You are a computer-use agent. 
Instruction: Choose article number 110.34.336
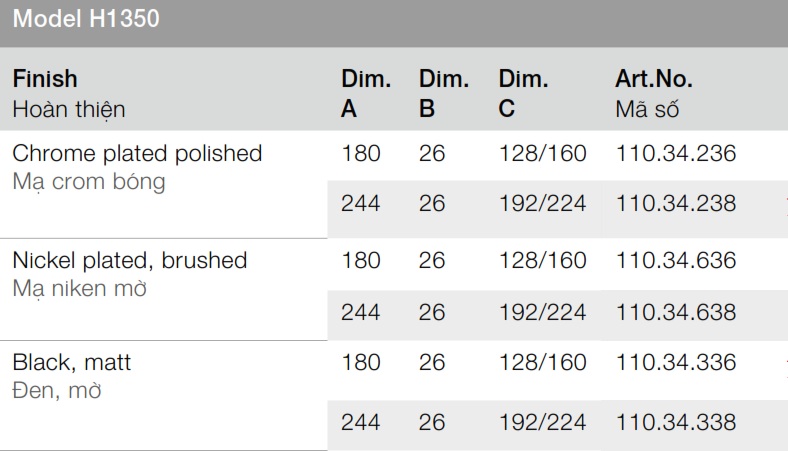[676, 363]
